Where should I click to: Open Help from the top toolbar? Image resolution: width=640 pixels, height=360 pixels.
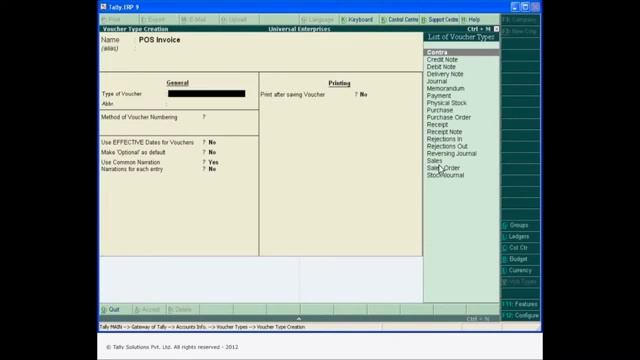click(x=471, y=20)
